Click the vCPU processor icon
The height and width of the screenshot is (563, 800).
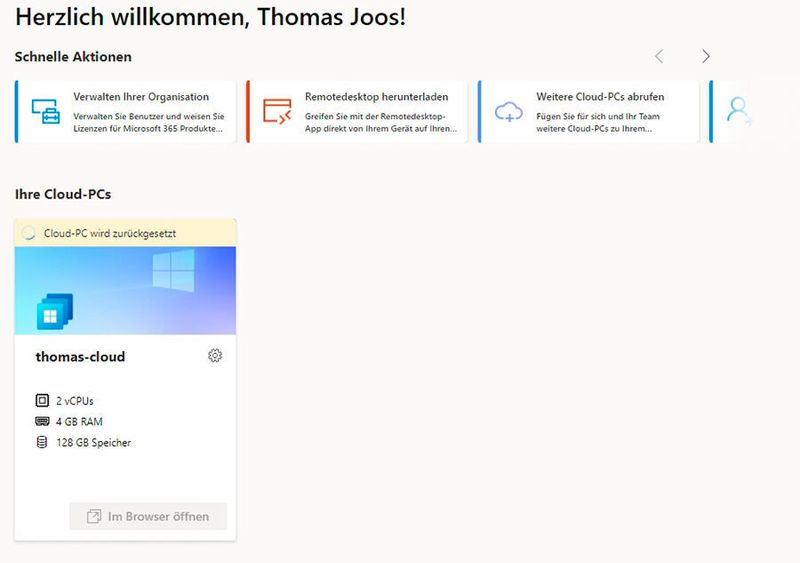pos(42,400)
